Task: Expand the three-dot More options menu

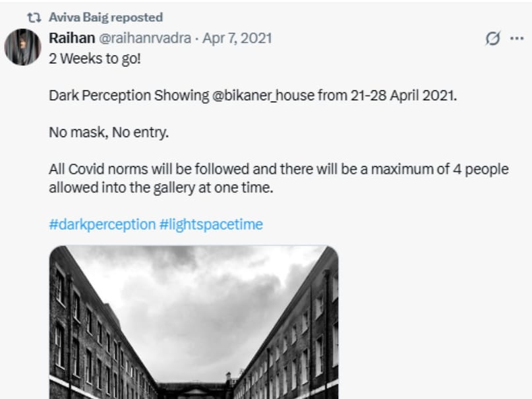Action: pyautogui.click(x=517, y=38)
